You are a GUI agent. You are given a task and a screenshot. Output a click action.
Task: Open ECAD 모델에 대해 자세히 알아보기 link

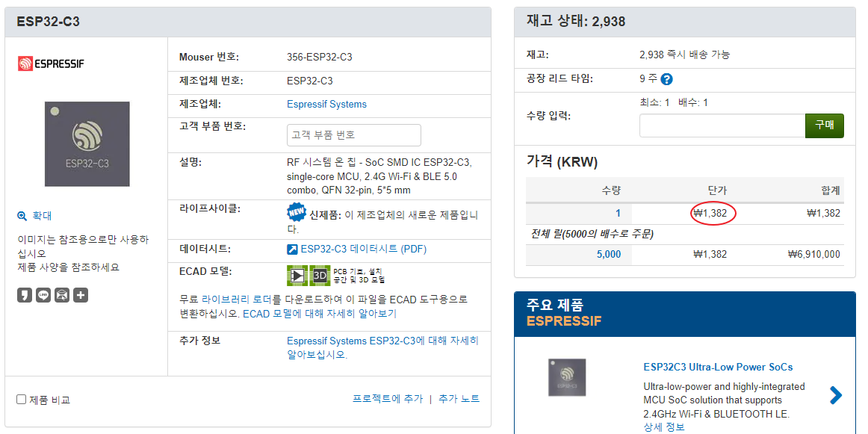pyautogui.click(x=320, y=314)
